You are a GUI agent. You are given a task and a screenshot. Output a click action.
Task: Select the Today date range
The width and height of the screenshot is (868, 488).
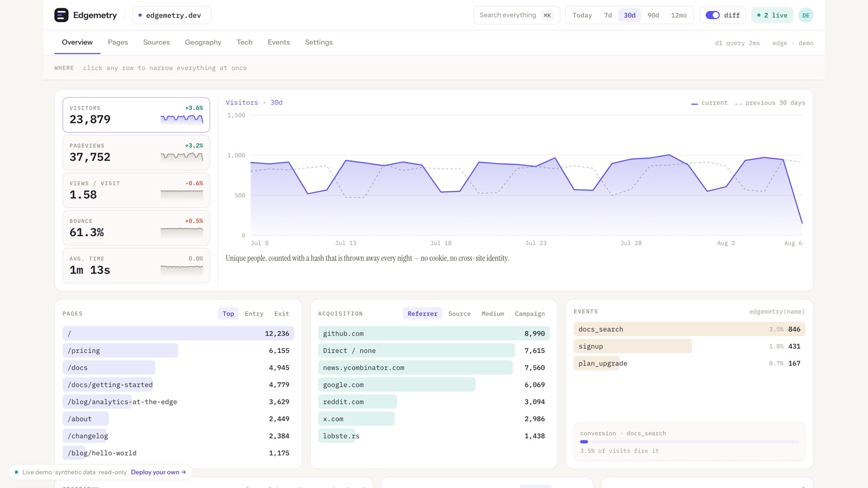click(582, 15)
